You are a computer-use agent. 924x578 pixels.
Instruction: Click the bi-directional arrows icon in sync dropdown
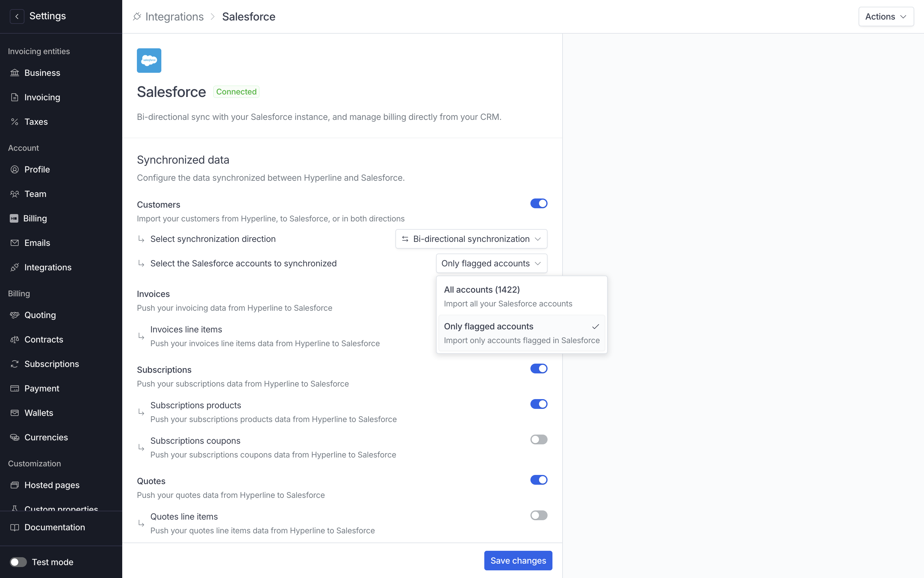pos(405,239)
